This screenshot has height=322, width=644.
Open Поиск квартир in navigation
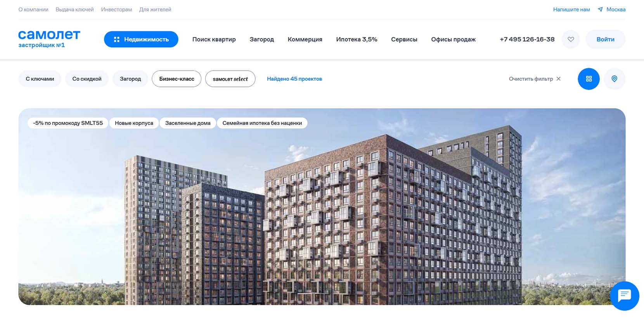(214, 39)
